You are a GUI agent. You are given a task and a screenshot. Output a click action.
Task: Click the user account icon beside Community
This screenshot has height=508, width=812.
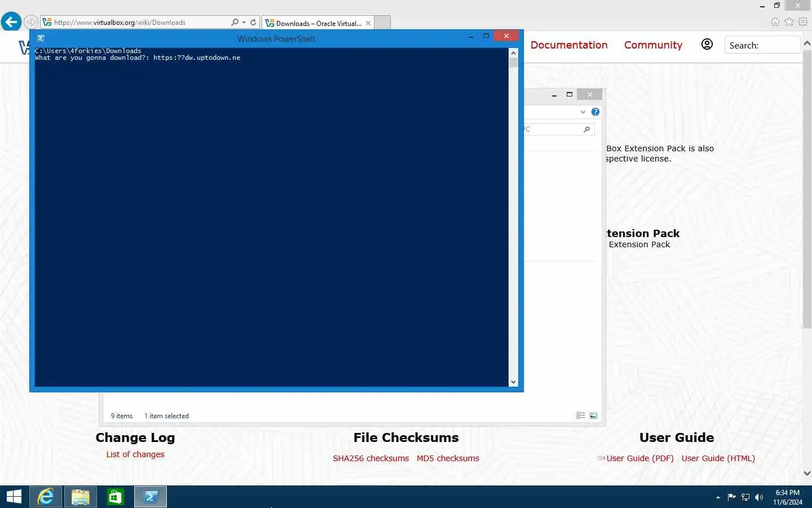707,44
